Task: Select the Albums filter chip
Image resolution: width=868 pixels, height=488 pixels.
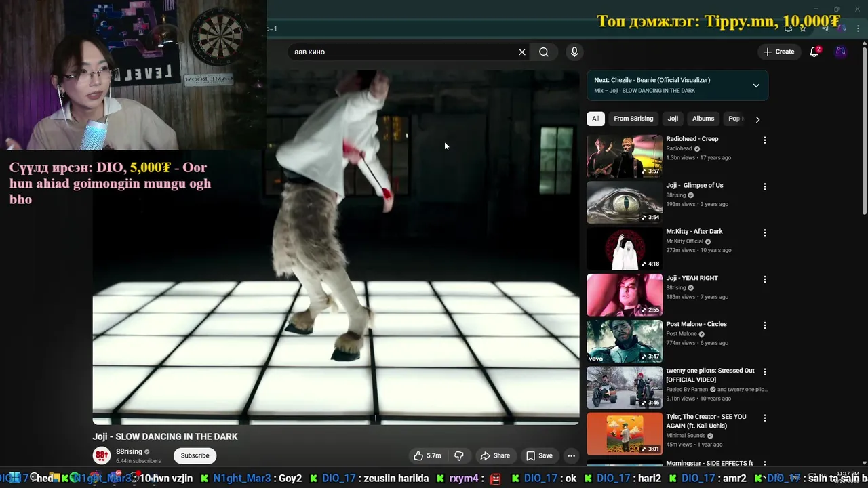Action: pyautogui.click(x=703, y=119)
